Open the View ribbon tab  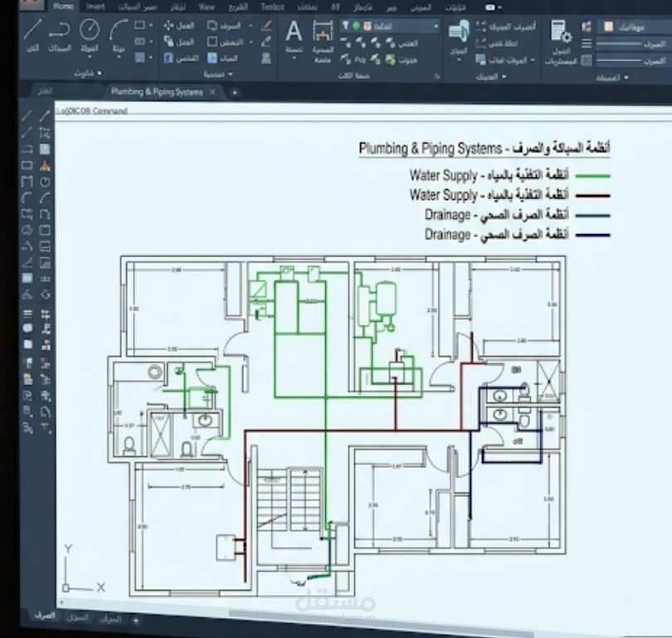pos(207,7)
